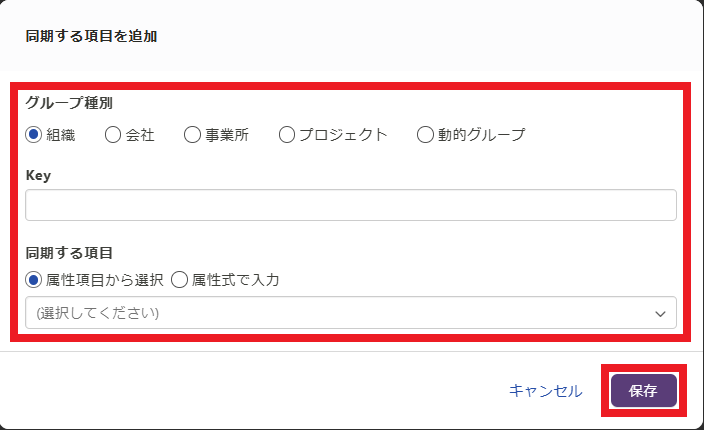Click the 組織 label text
The height and width of the screenshot is (430, 704).
(x=61, y=134)
